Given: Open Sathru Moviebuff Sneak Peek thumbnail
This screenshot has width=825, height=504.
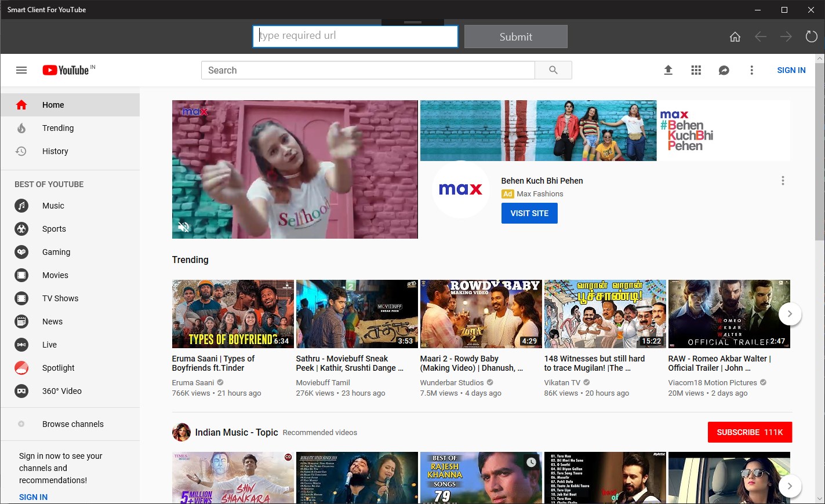Looking at the screenshot, I should coord(357,314).
